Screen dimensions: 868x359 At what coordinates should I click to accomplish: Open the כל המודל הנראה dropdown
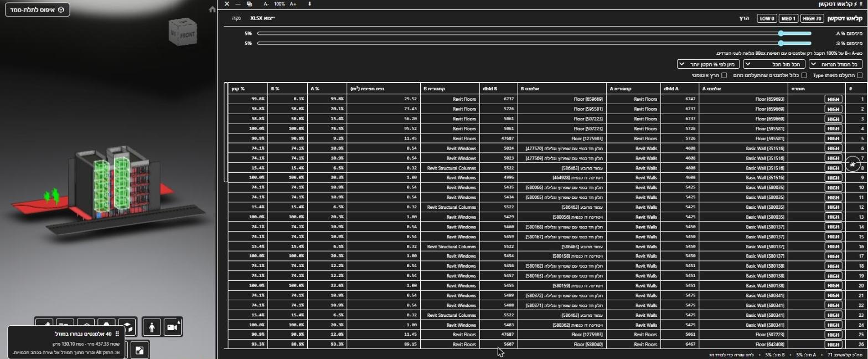coord(835,64)
